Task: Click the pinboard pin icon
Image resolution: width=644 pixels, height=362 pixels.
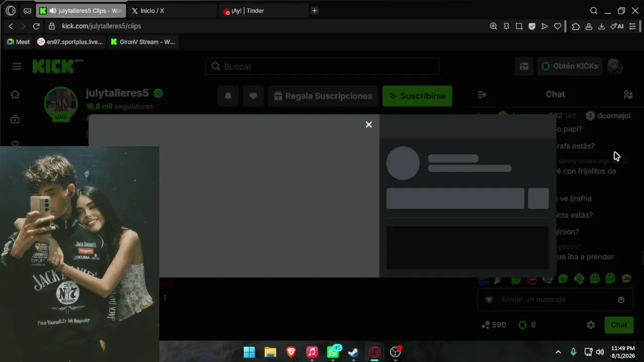Action: click(507, 26)
